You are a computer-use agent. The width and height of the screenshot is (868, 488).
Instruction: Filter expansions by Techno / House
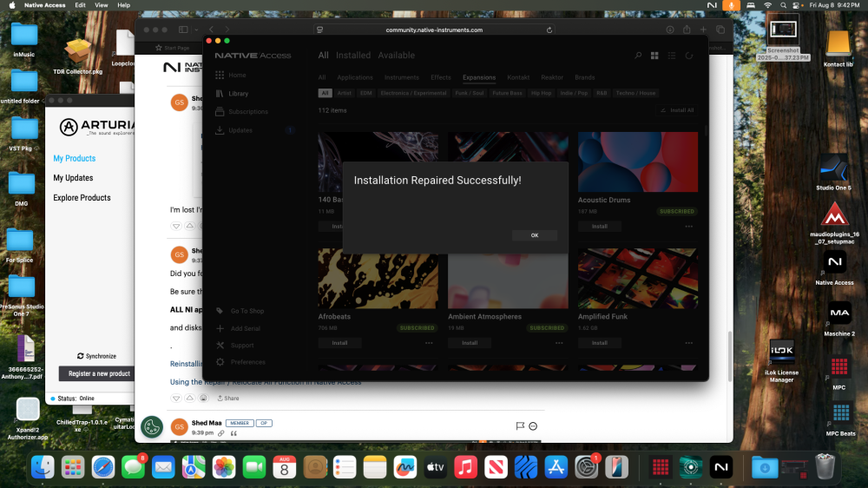pyautogui.click(x=635, y=93)
